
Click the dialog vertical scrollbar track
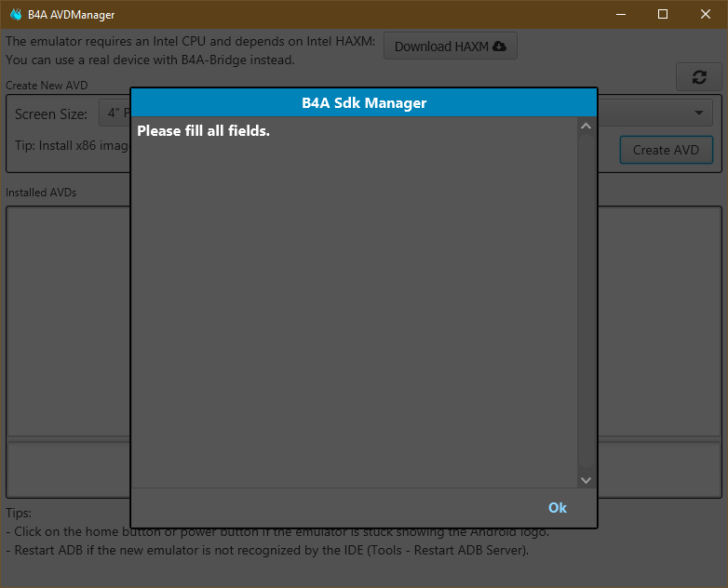click(586, 302)
